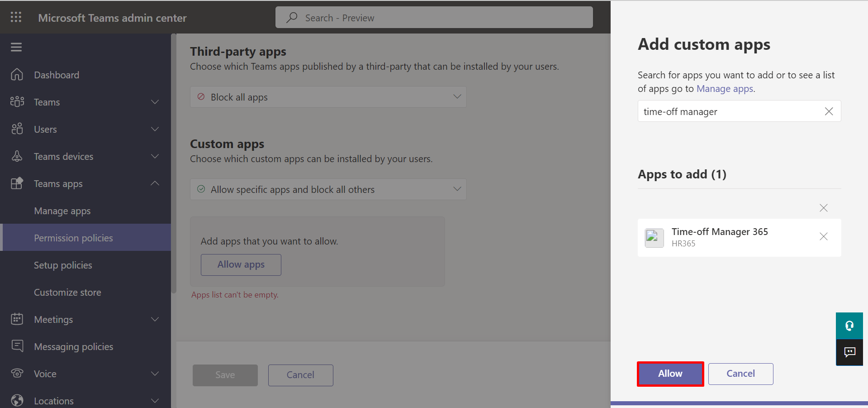The image size is (868, 408).
Task: Click the Dashboard home icon
Action: (17, 75)
